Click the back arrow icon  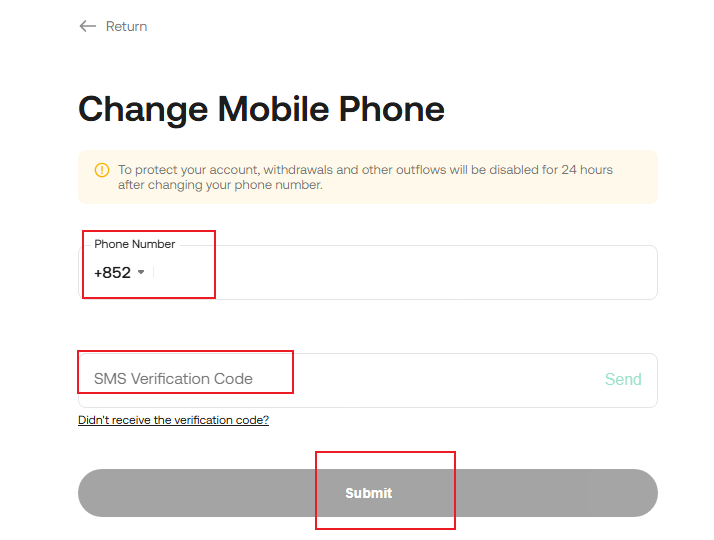click(88, 26)
